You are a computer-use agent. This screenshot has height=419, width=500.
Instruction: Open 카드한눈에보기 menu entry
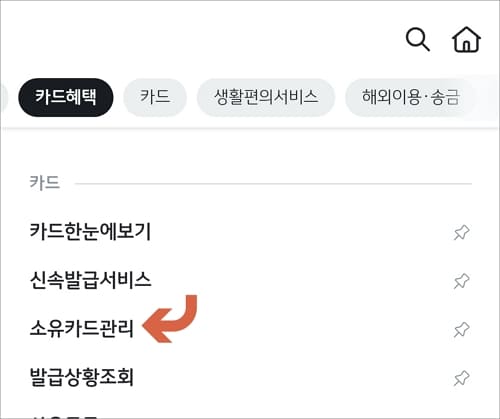tap(90, 232)
